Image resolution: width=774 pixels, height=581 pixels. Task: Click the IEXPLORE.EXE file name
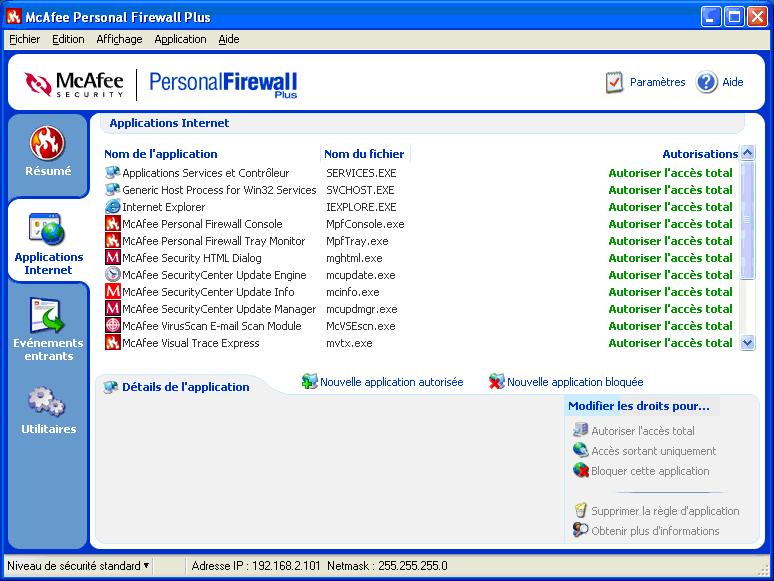click(x=361, y=207)
